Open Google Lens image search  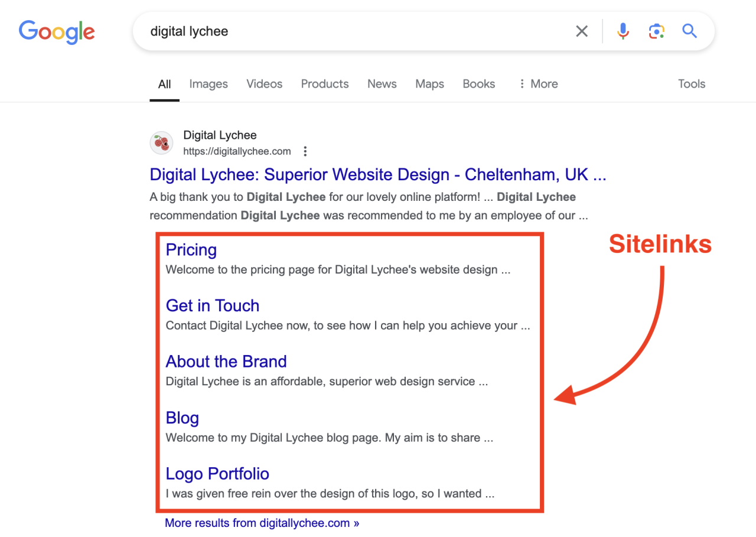[x=656, y=31]
